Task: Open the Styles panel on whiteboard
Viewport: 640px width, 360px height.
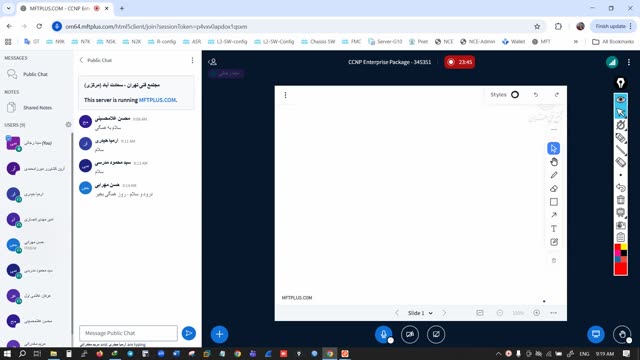Action: click(x=504, y=95)
